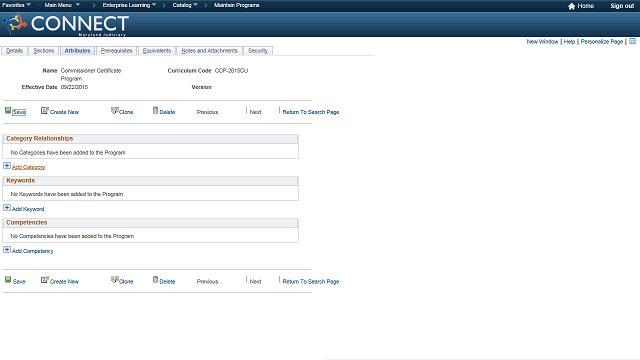Click the bottom Delete trash icon

pos(155,280)
